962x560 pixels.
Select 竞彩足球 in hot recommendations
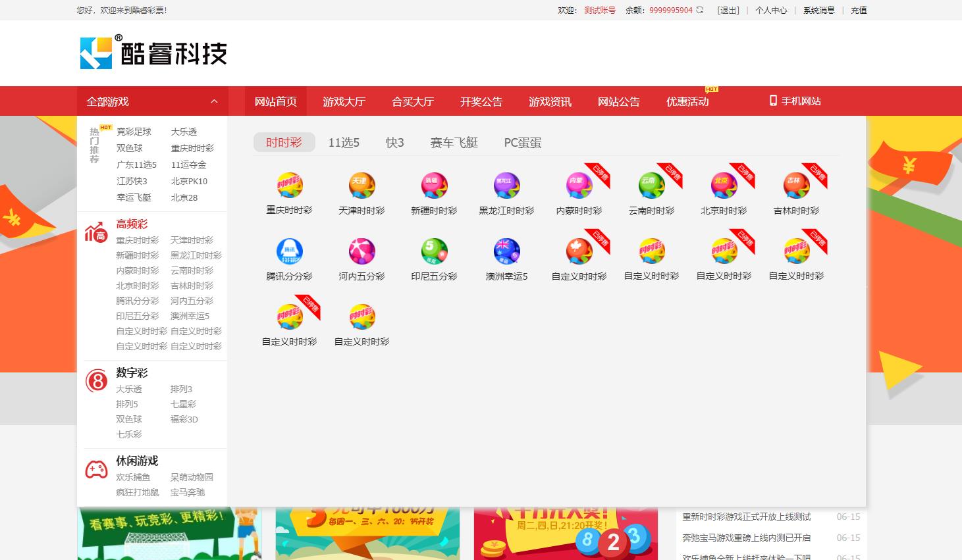134,132
